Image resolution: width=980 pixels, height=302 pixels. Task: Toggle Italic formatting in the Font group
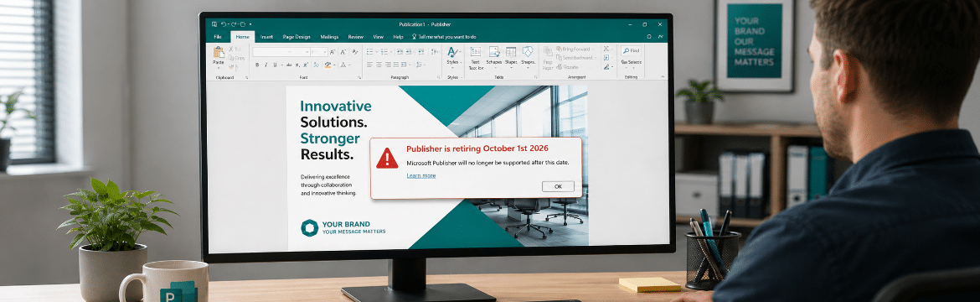click(266, 65)
